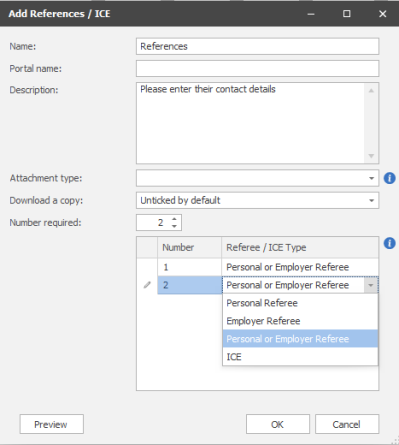Viewport: 399px width, 445px height.
Task: Confirm with the OK button
Action: 278,424
